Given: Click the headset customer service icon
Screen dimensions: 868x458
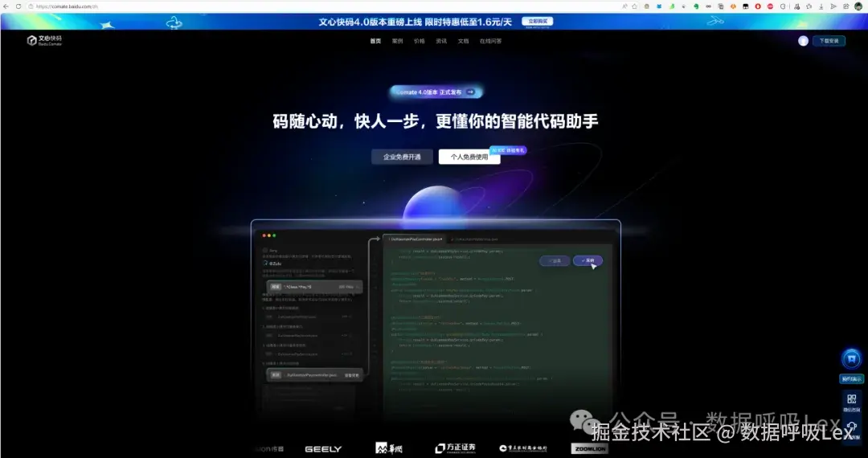Looking at the screenshot, I should point(852,427).
